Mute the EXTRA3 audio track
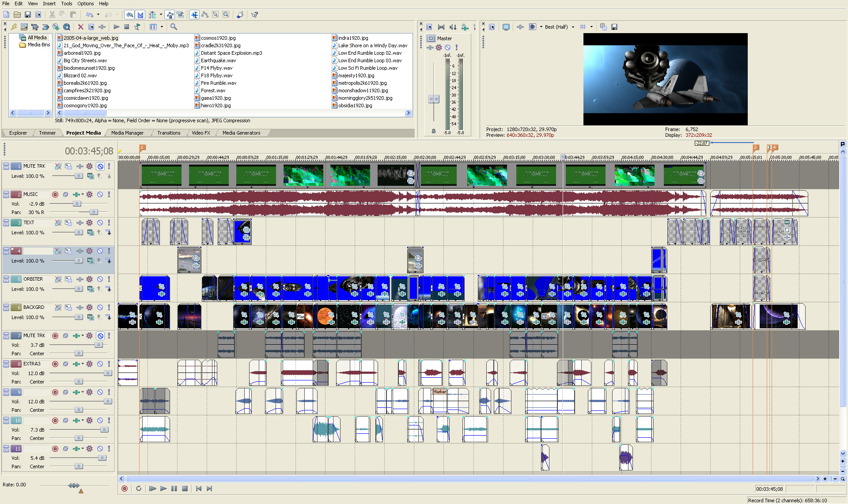Screen dimensions: 848x504 [x=100, y=364]
